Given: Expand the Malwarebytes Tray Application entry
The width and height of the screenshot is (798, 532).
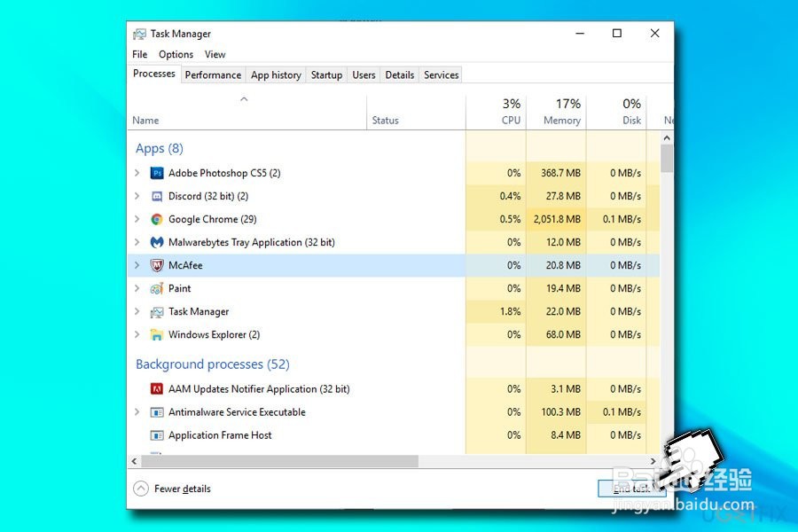Looking at the screenshot, I should (x=137, y=242).
